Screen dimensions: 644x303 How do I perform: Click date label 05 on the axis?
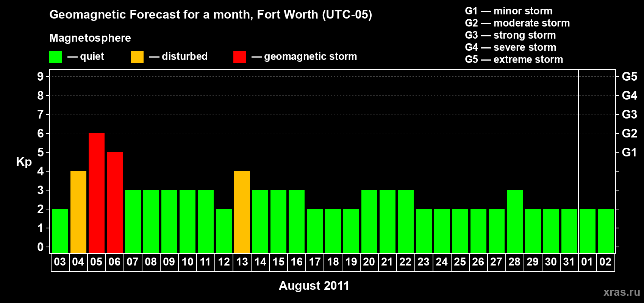point(96,262)
